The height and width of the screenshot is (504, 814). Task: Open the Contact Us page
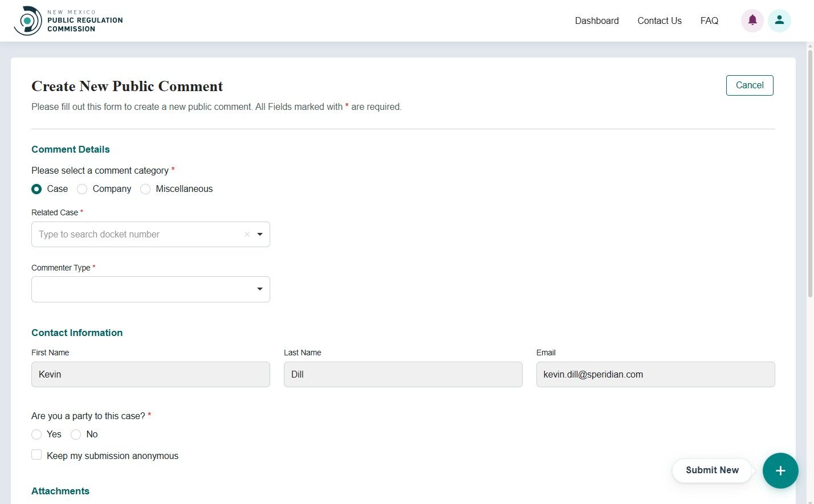[x=660, y=21]
